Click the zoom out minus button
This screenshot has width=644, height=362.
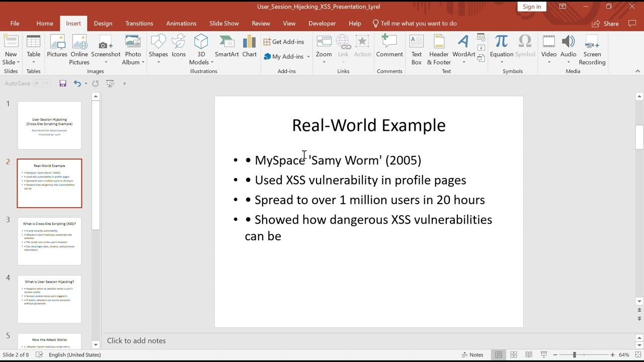tap(555, 355)
